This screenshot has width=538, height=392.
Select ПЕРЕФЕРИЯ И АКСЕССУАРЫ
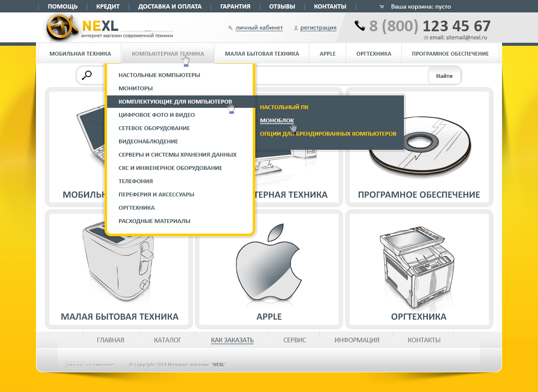156,194
